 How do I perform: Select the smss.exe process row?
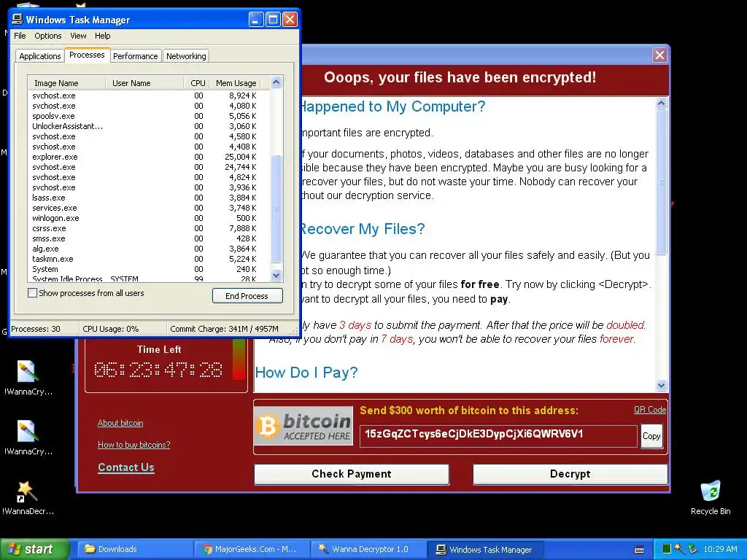149,238
